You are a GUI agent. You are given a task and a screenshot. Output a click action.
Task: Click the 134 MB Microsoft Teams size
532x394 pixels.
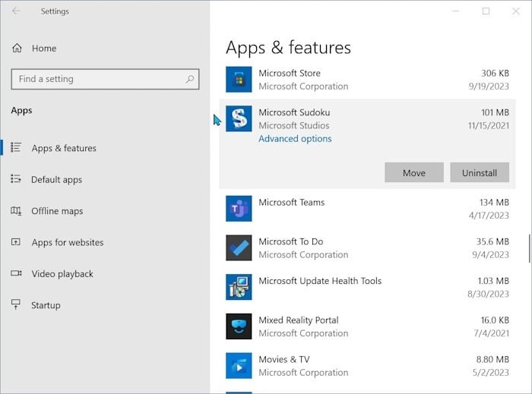tap(494, 202)
